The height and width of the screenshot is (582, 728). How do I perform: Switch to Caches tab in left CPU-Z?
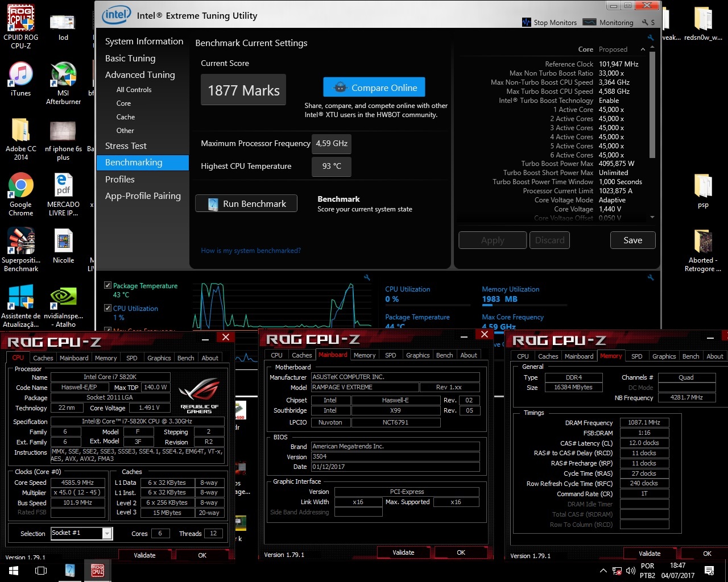(x=43, y=358)
